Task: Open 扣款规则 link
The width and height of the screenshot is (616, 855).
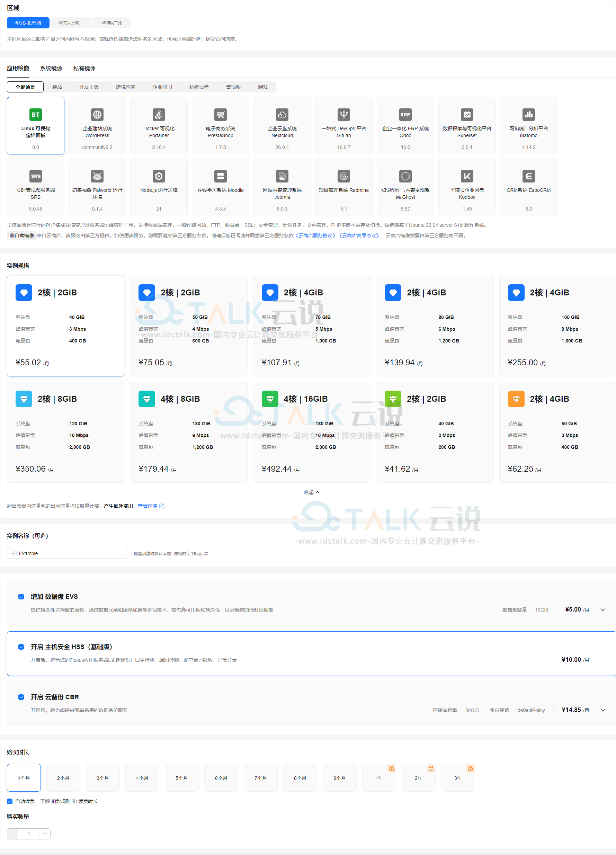Action: point(61,801)
